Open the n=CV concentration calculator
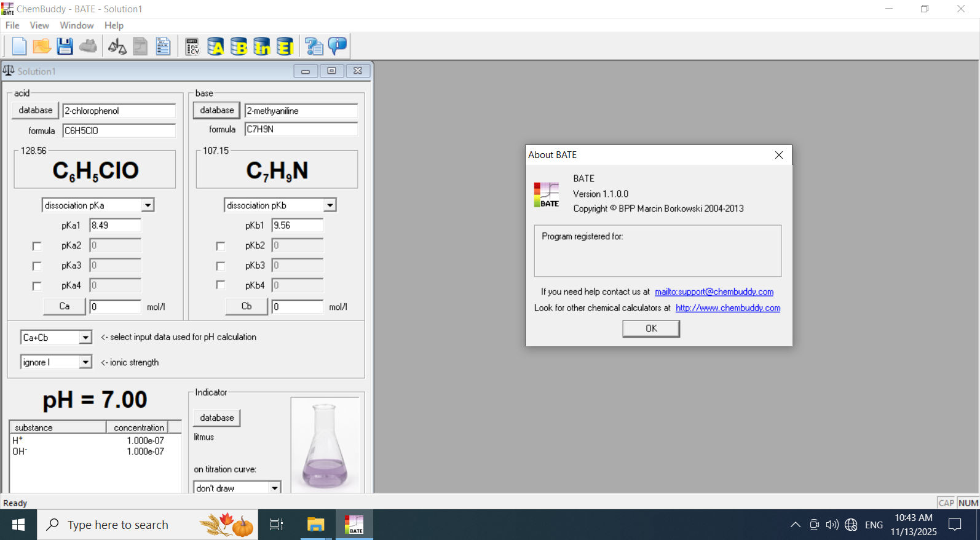980x540 pixels. (192, 46)
